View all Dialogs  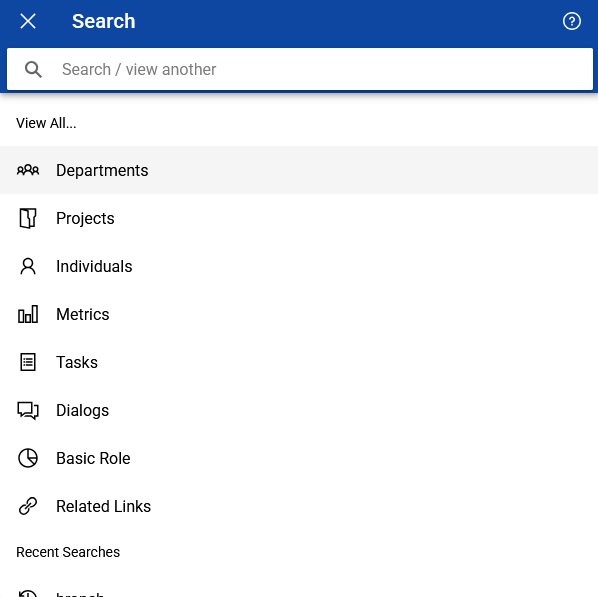(299, 410)
